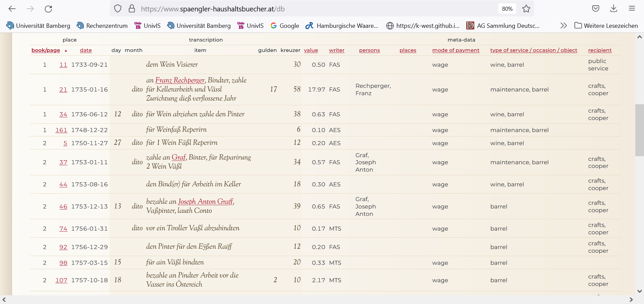Viewport: 644px width, 304px height.
Task: Select value cell '2.17'
Action: tap(319, 280)
